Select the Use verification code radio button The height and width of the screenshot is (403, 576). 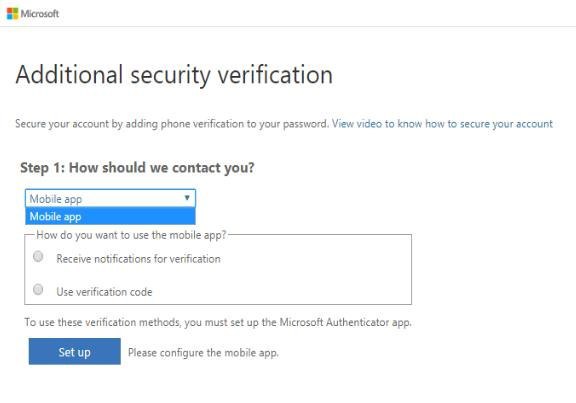(38, 289)
